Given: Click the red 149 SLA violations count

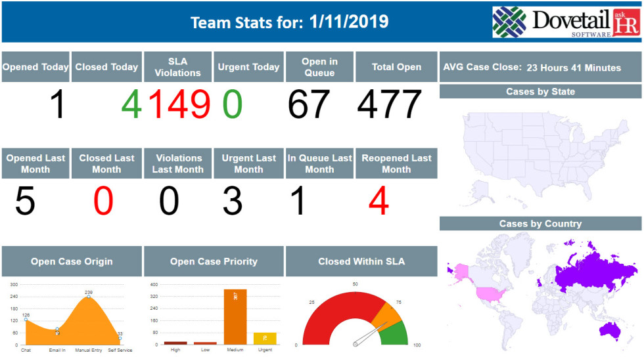Looking at the screenshot, I should [177, 104].
